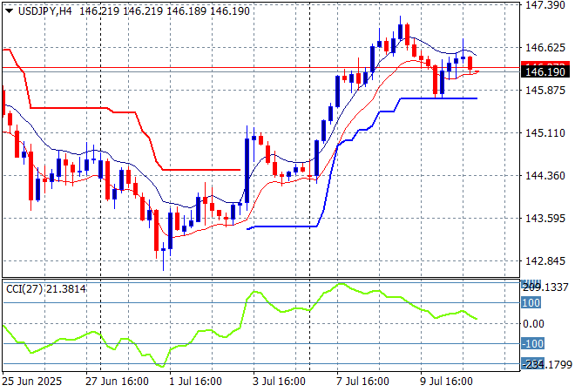Open the chart menu triangle beside USDJPY,H4

9,11
